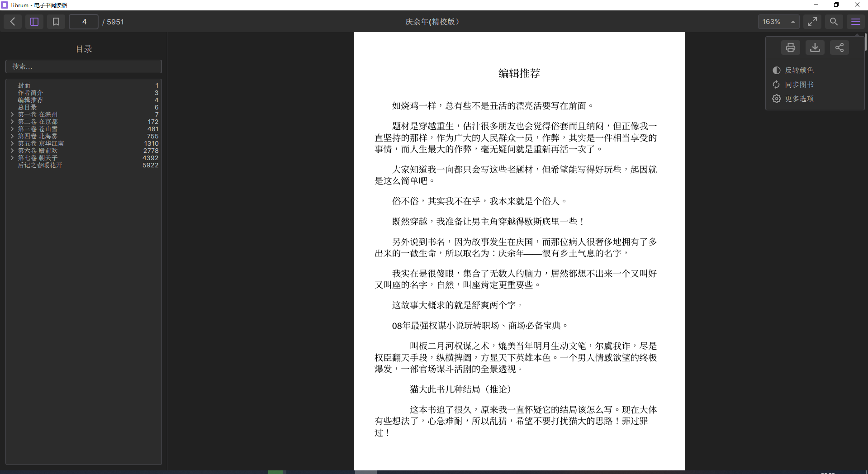
Task: Open the two-page layout view icon
Action: pyautogui.click(x=34, y=21)
